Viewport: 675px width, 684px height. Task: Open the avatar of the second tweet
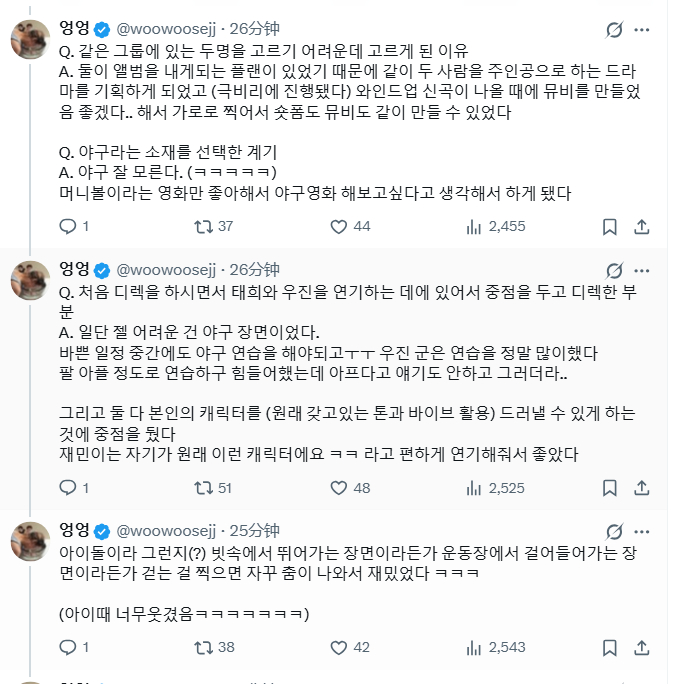tap(30, 280)
